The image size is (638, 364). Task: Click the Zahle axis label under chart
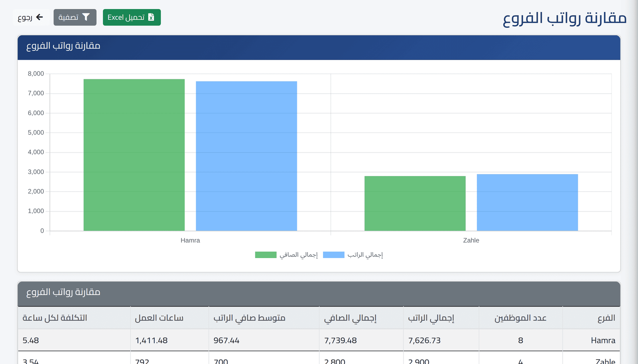click(x=471, y=241)
